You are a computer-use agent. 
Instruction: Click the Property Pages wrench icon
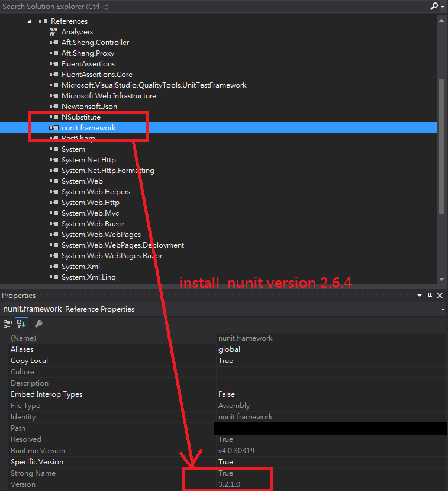38,323
